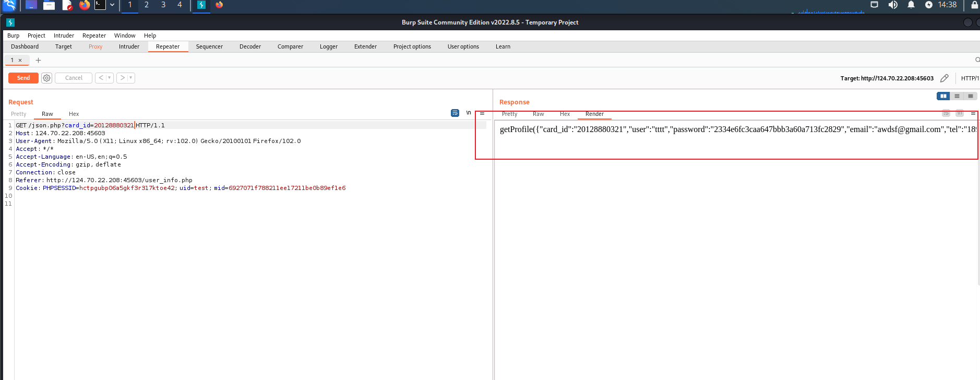
Task: Open the Project options tab
Action: point(412,46)
